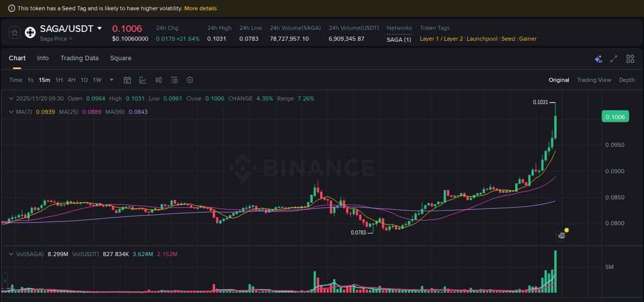Expand chart to fullscreen with arrow icon
This screenshot has height=302, width=644.
(614, 59)
